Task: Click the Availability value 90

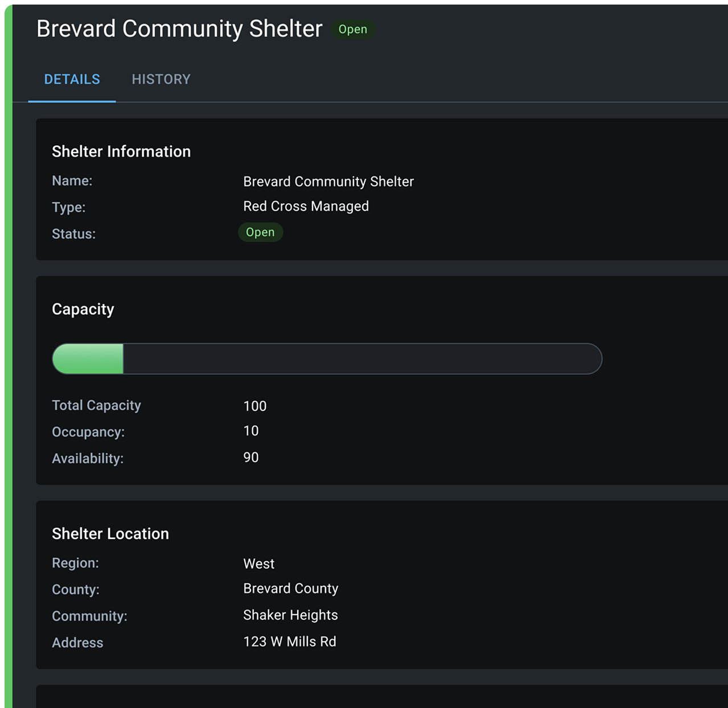Action: pos(251,458)
